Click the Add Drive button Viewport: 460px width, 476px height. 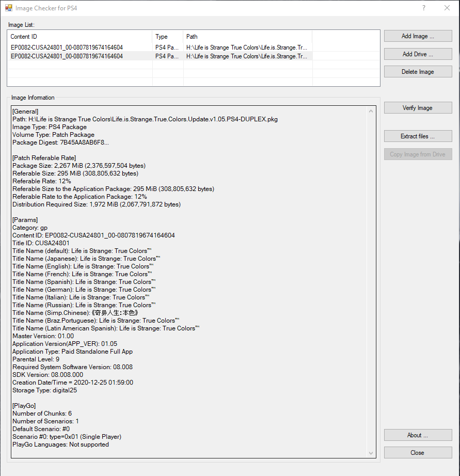[418, 54]
